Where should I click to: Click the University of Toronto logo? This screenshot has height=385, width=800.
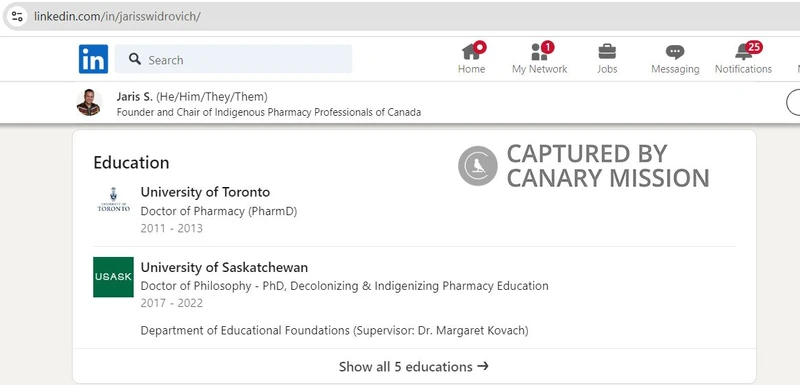pos(113,199)
